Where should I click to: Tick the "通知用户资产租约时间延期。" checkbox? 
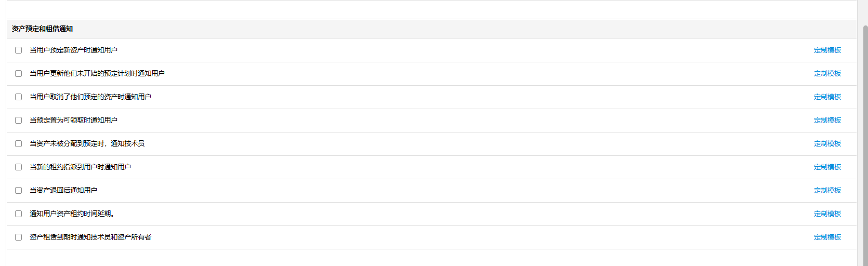(19, 214)
